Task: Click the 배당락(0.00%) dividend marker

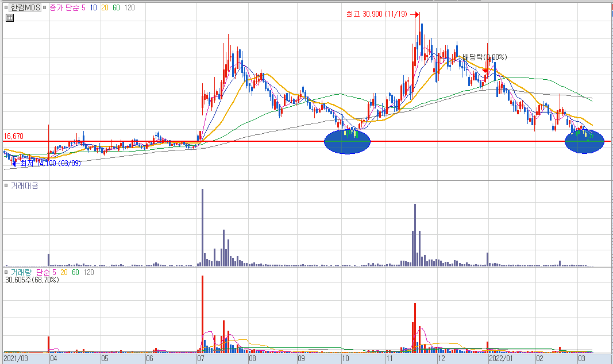Action: click(x=484, y=57)
